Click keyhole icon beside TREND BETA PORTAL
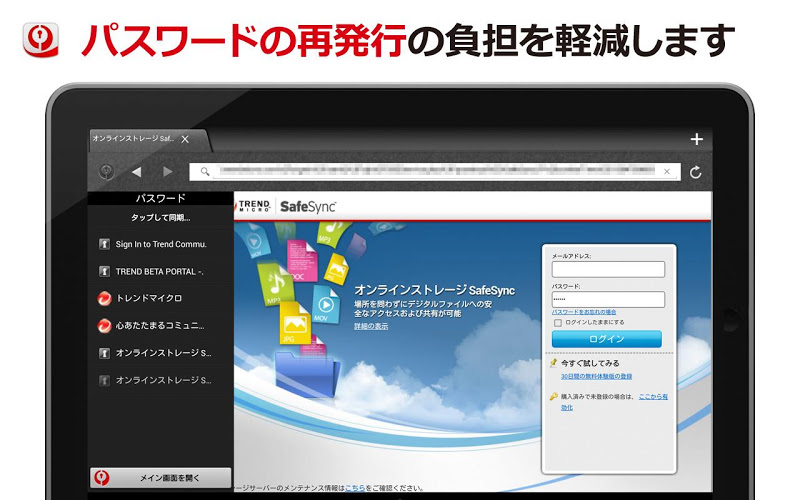800x500 pixels. coord(104,271)
